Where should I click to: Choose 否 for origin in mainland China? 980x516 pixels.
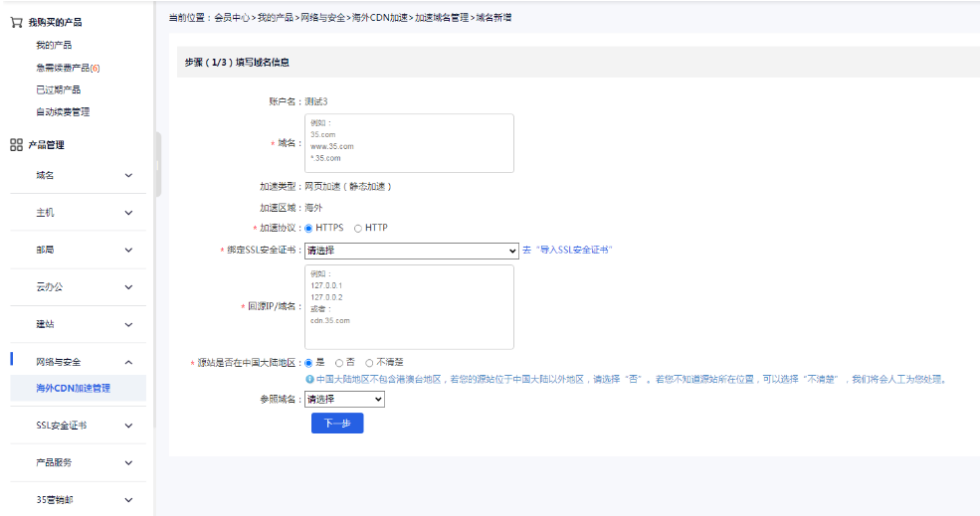coord(339,363)
